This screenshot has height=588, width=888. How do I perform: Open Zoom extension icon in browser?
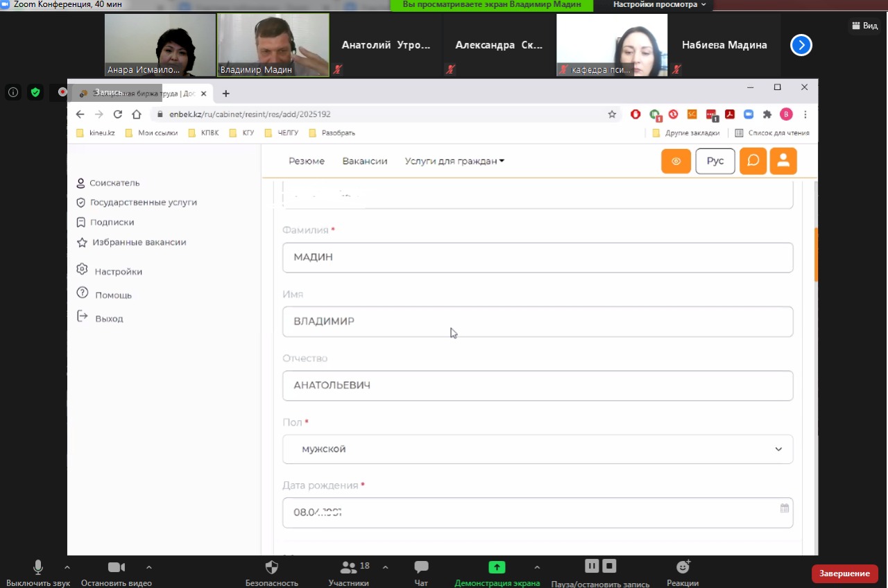(x=749, y=114)
